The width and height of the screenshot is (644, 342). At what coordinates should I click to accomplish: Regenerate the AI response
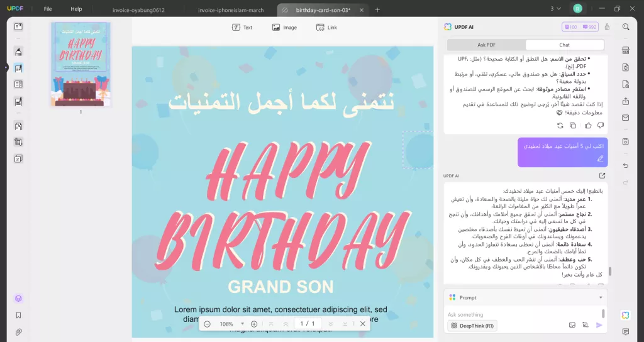pos(560,126)
